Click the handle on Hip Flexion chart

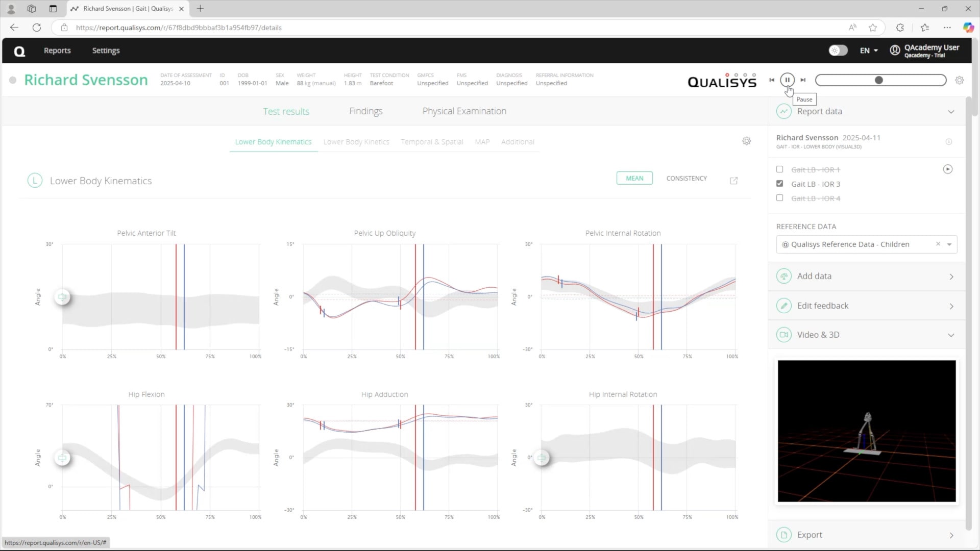click(62, 458)
